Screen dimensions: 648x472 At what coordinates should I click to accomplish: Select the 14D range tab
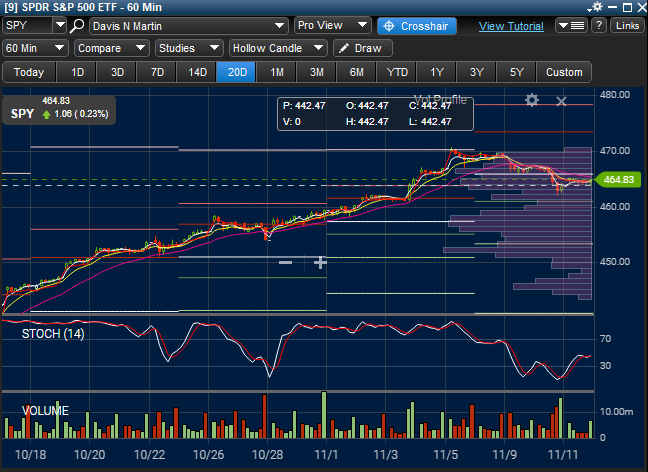tap(198, 72)
